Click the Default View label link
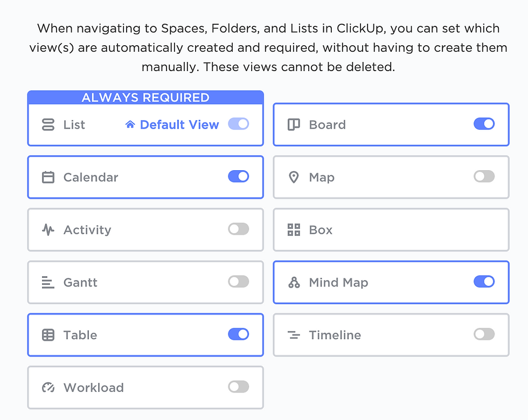 (x=179, y=124)
